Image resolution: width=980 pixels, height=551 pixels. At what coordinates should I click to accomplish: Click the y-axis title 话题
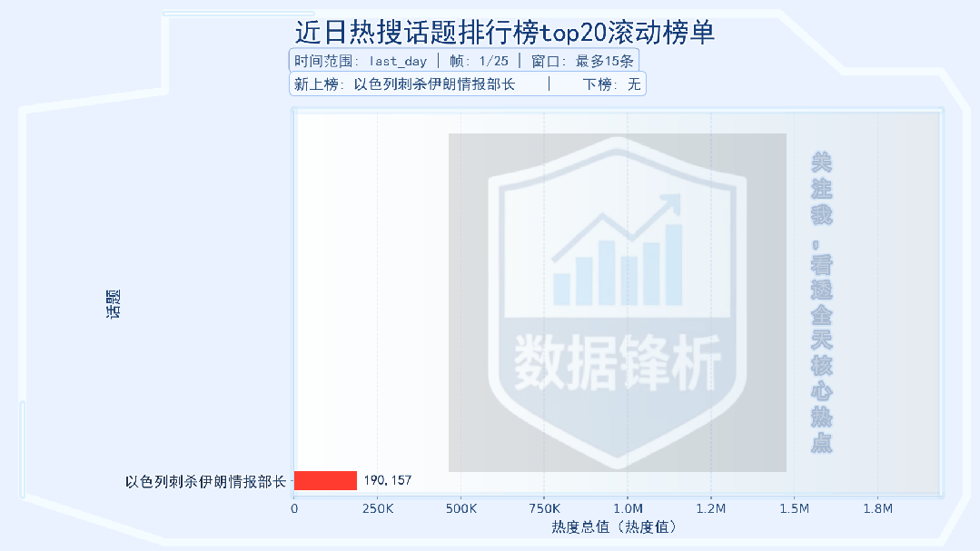[114, 304]
